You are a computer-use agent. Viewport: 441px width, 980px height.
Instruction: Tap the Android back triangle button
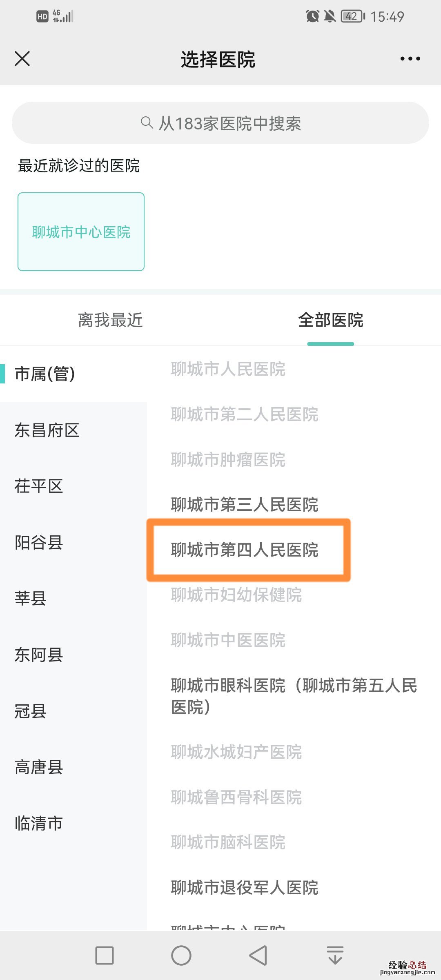pyautogui.click(x=258, y=955)
